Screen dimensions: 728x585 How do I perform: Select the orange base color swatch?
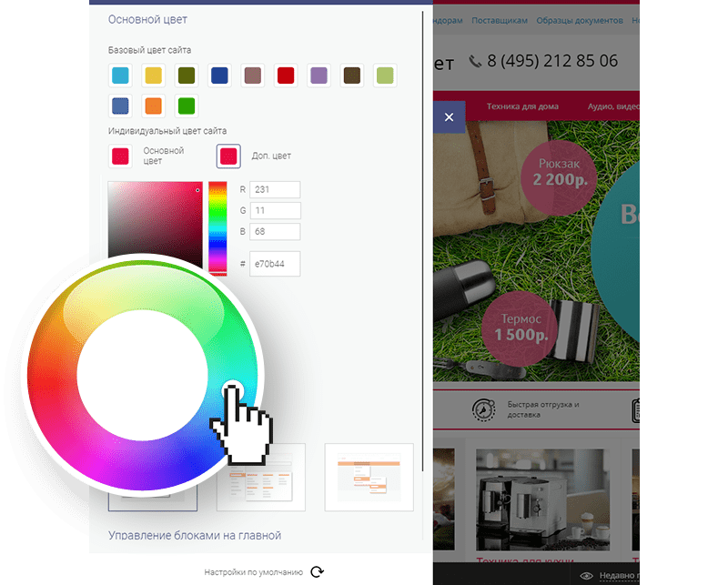pyautogui.click(x=153, y=106)
